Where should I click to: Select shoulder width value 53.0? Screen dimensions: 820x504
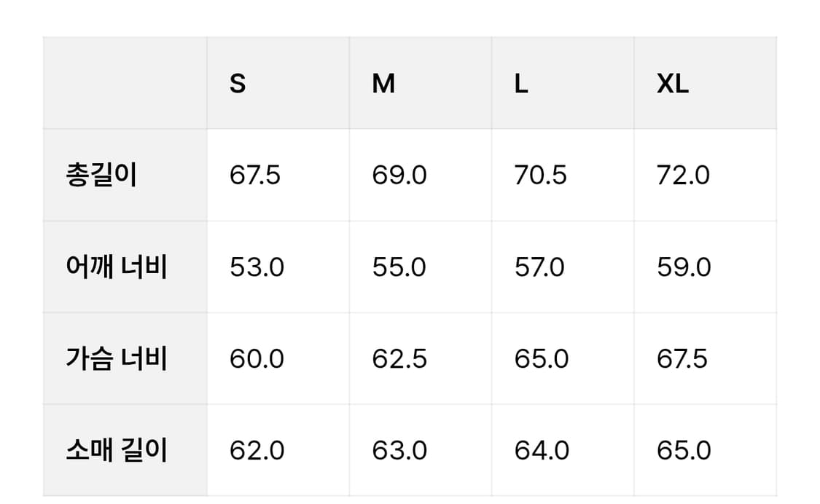pyautogui.click(x=257, y=267)
